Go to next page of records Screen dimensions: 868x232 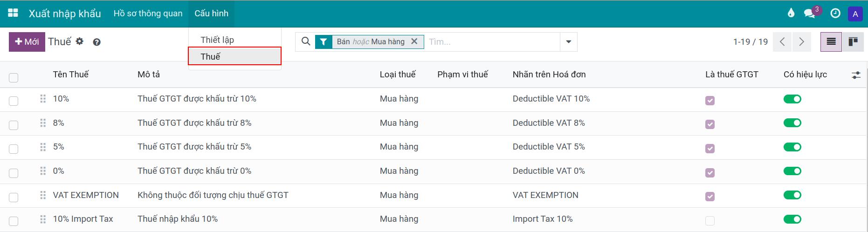point(801,42)
